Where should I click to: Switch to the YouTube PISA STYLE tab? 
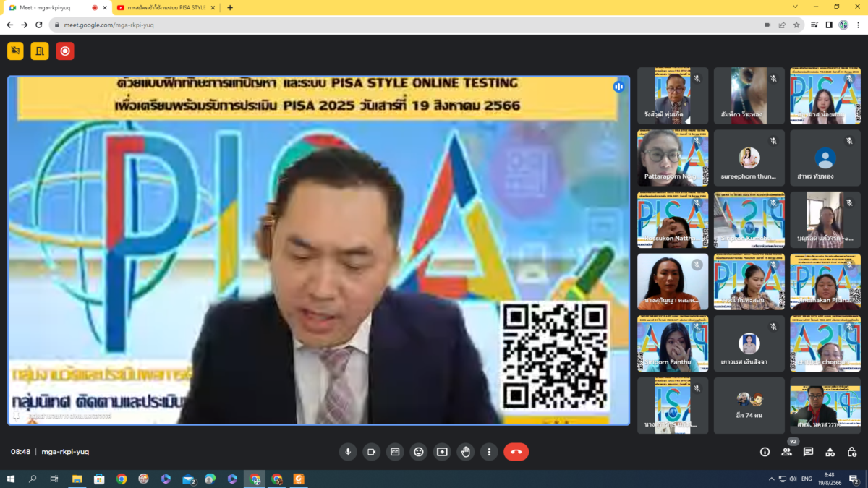166,7
